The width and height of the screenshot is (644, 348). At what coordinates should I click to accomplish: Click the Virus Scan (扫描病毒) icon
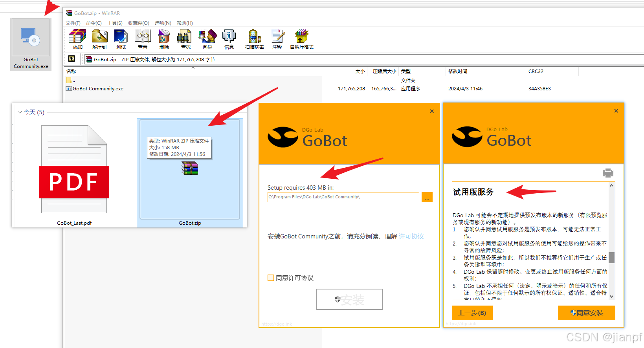tap(255, 39)
